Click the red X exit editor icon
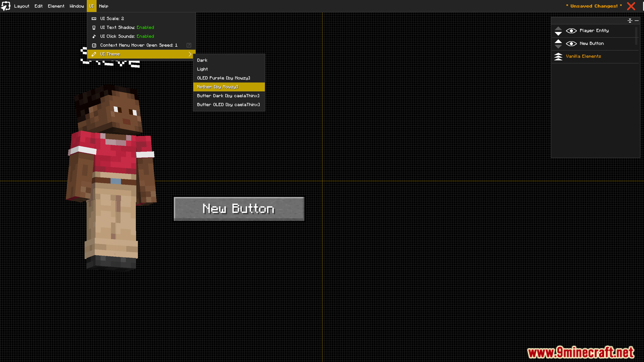Screen dimensions: 644x362 631,6
